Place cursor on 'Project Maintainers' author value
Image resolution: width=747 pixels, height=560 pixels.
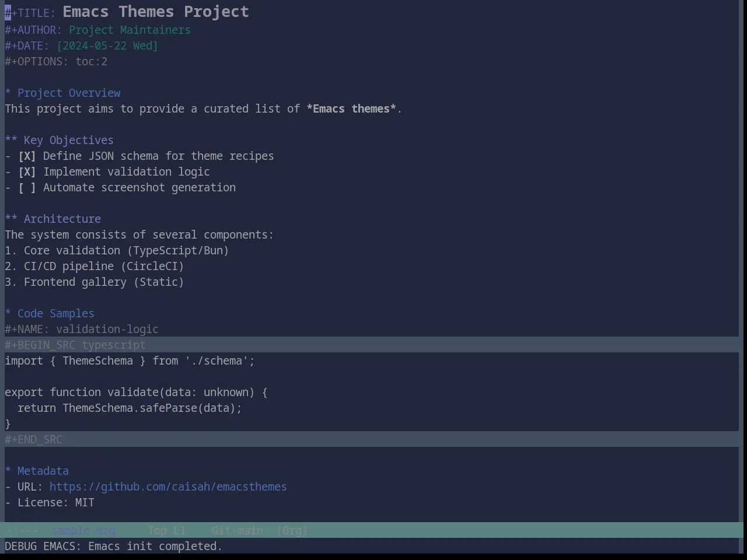130,30
